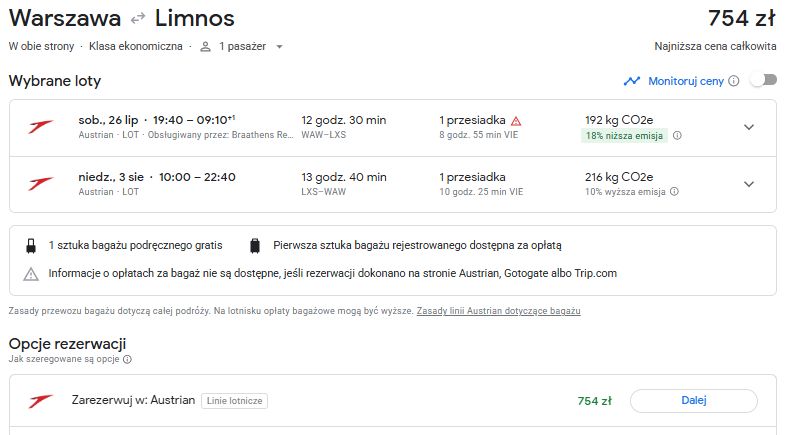The height and width of the screenshot is (435, 785).
Task: Click the info icon next to Monitoruj ceny
Action: point(733,81)
